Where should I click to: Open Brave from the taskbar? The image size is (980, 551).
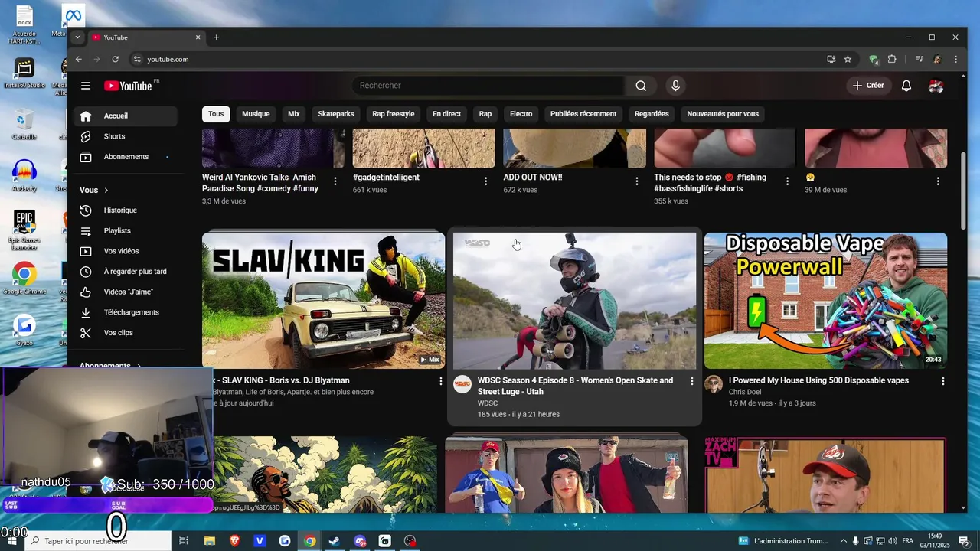pos(234,541)
